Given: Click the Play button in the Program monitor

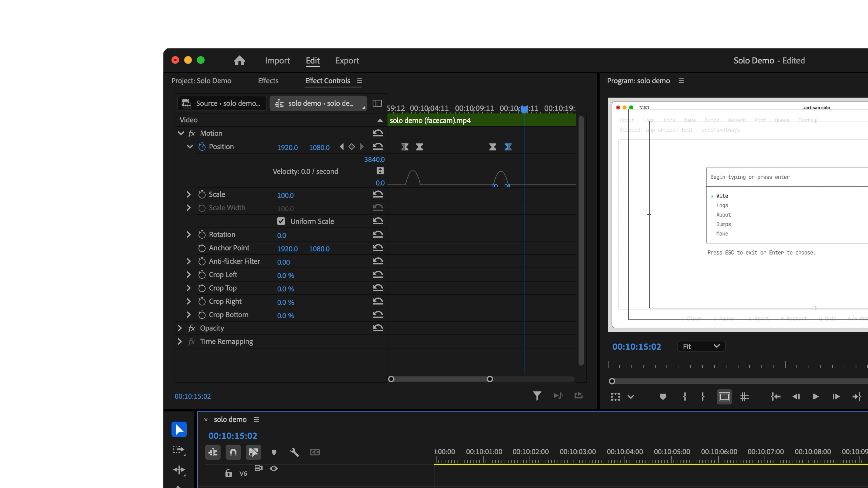Looking at the screenshot, I should click(x=815, y=397).
